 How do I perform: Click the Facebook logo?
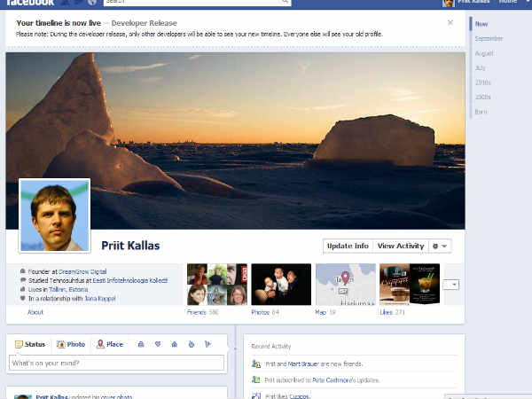pos(30,3)
